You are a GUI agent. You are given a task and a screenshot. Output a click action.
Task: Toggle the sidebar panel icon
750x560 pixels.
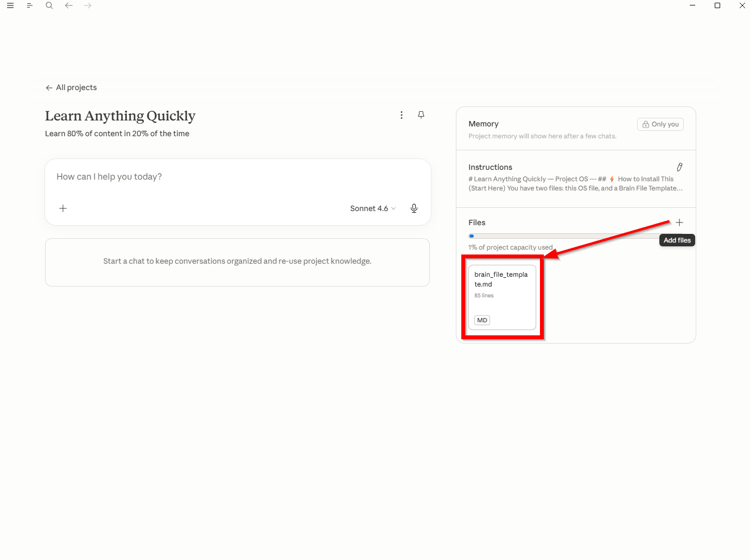(30, 5)
